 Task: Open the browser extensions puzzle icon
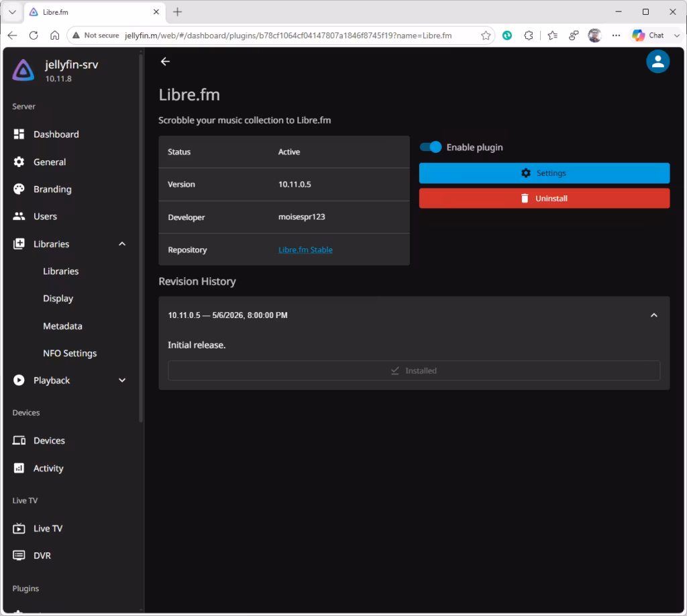[529, 36]
